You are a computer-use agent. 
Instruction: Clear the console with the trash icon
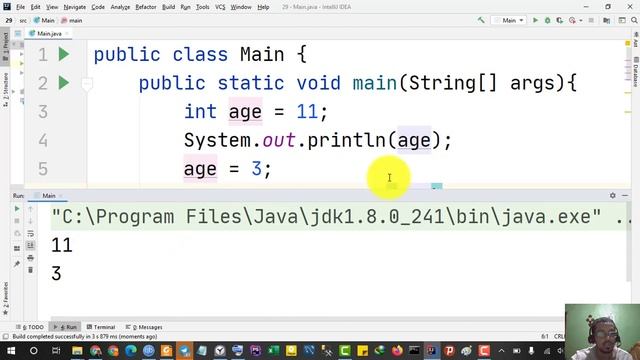(x=30, y=270)
